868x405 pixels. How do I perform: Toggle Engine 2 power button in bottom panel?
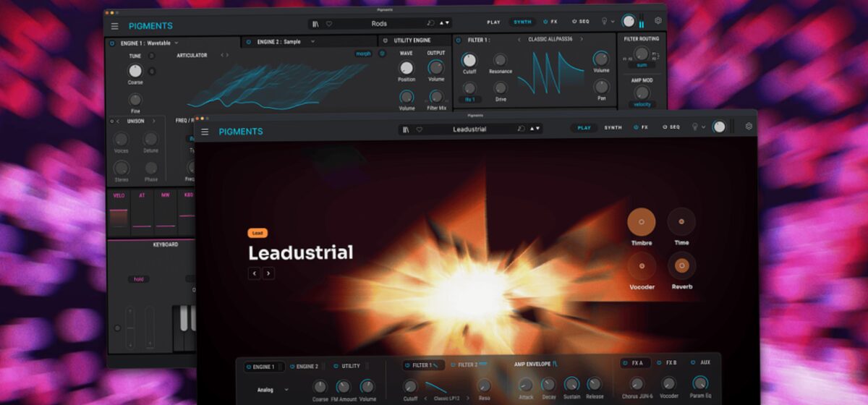(292, 367)
